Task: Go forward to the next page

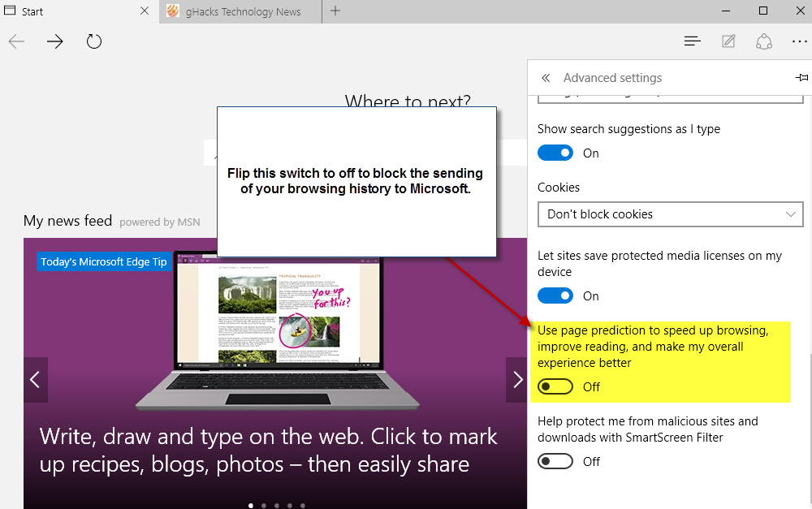Action: click(x=55, y=41)
